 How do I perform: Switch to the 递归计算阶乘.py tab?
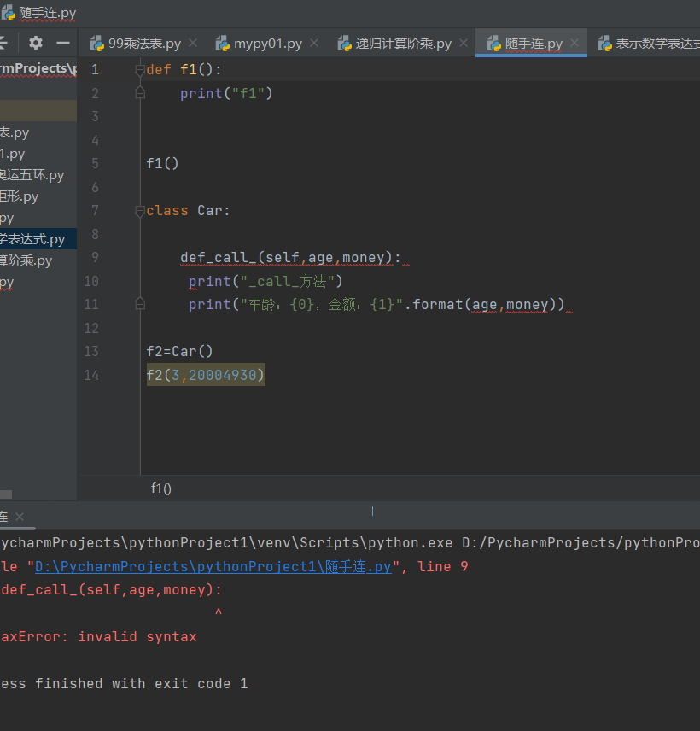pyautogui.click(x=404, y=44)
